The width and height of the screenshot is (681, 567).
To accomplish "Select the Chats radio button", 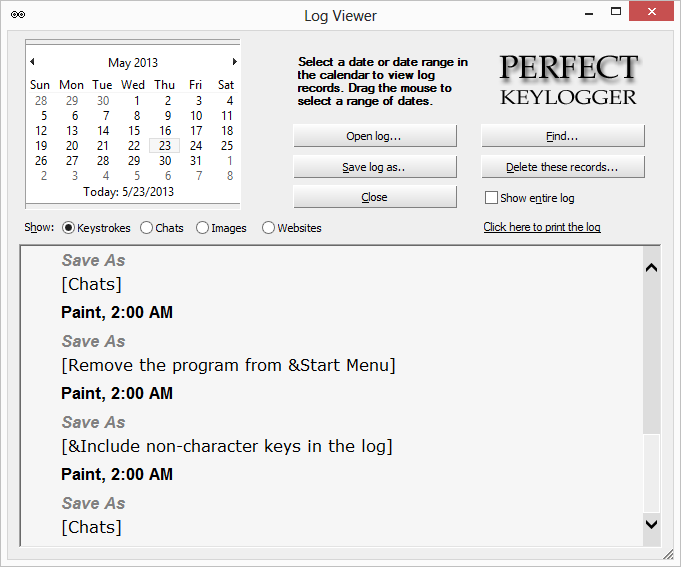I will [147, 228].
